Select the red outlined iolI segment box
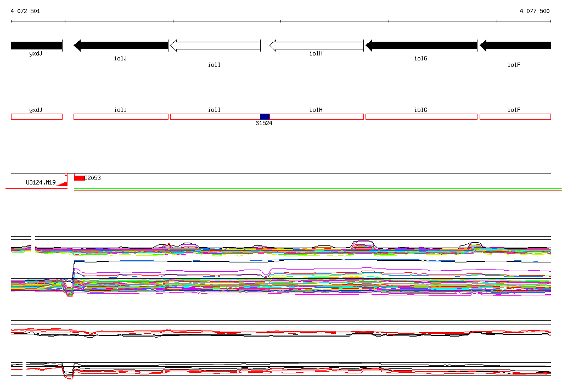 (215, 116)
